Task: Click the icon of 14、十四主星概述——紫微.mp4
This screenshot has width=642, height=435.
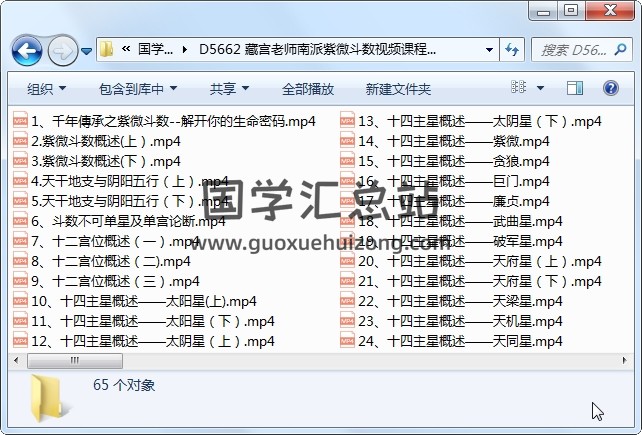Action: pyautogui.click(x=348, y=141)
